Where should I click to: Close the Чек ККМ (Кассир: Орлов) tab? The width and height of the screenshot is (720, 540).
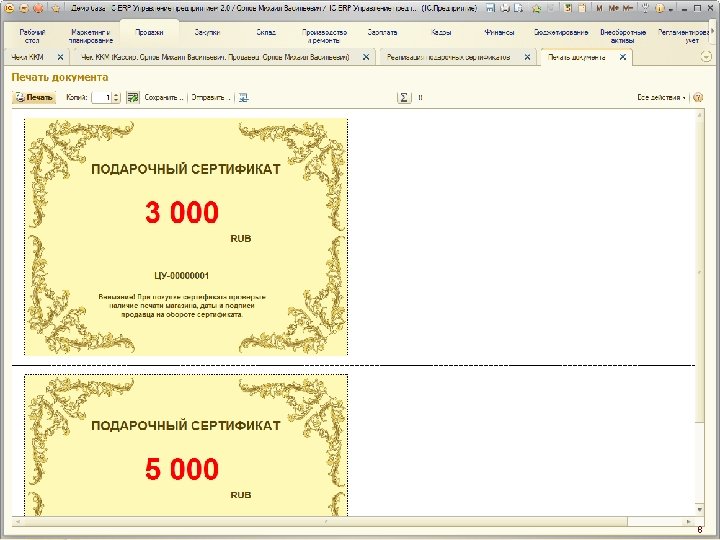(366, 57)
